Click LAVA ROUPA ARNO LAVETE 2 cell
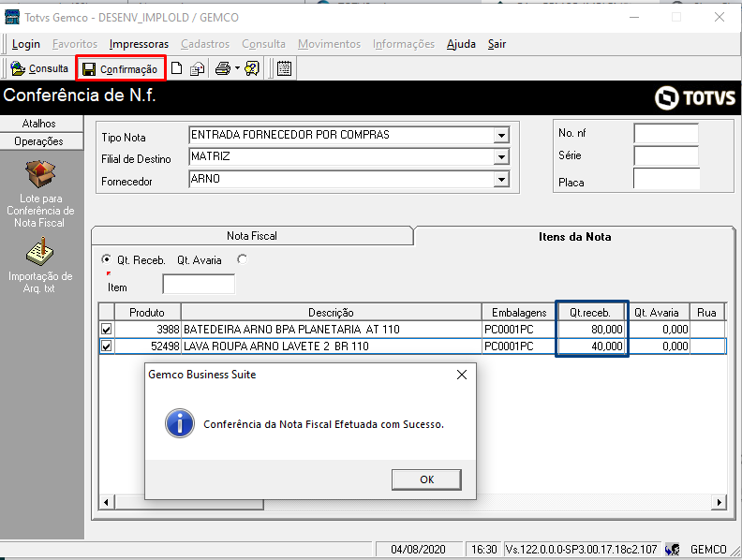This screenshot has width=742, height=560. 332,346
